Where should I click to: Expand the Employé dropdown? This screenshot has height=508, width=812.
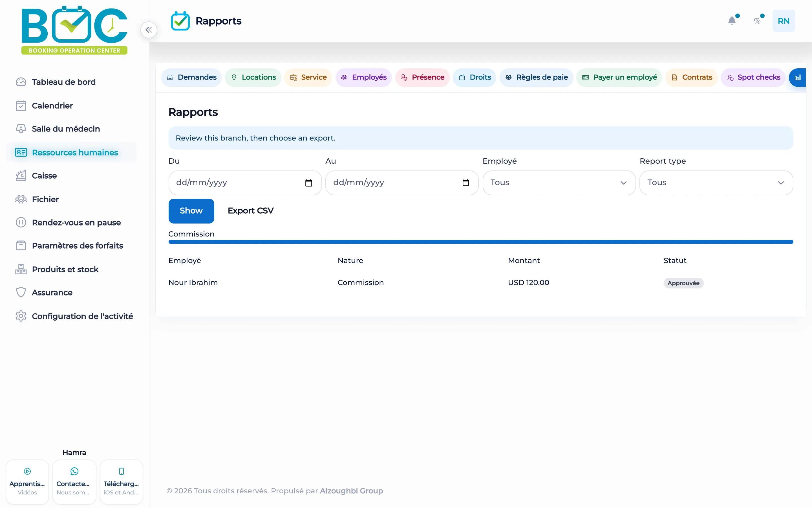559,183
